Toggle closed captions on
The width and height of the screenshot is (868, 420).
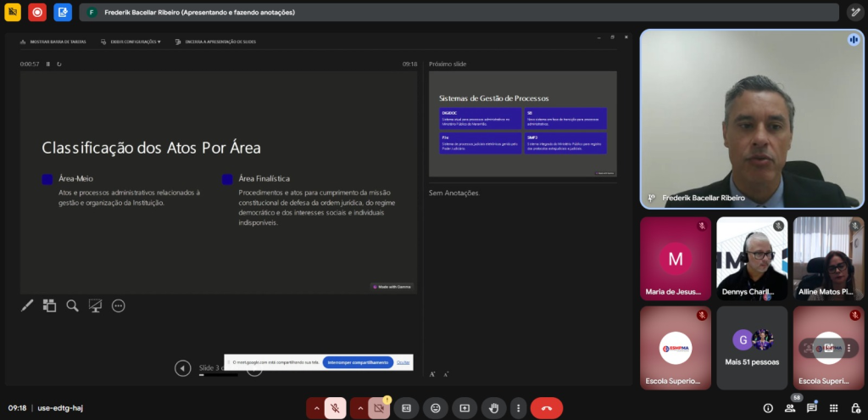406,408
